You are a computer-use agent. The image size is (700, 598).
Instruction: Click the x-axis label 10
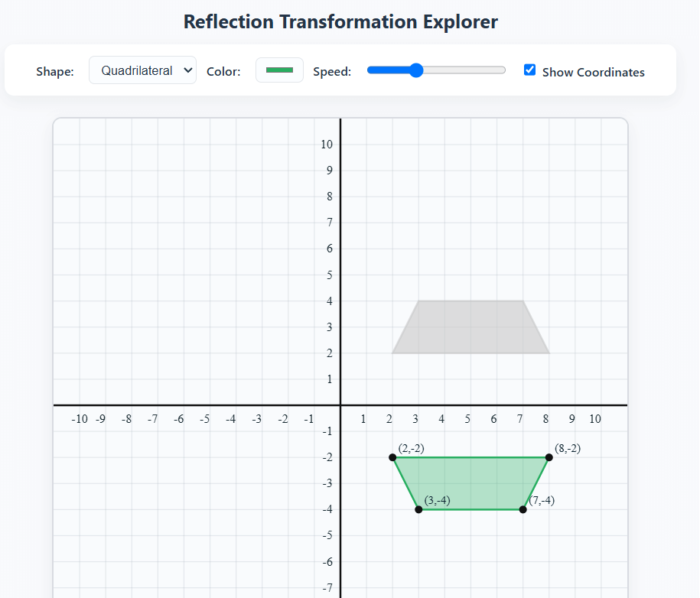coord(596,419)
